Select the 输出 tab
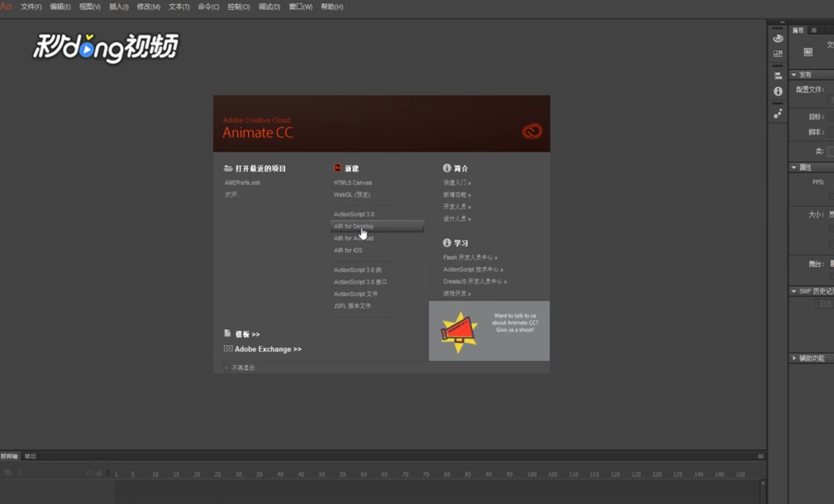 [30, 456]
